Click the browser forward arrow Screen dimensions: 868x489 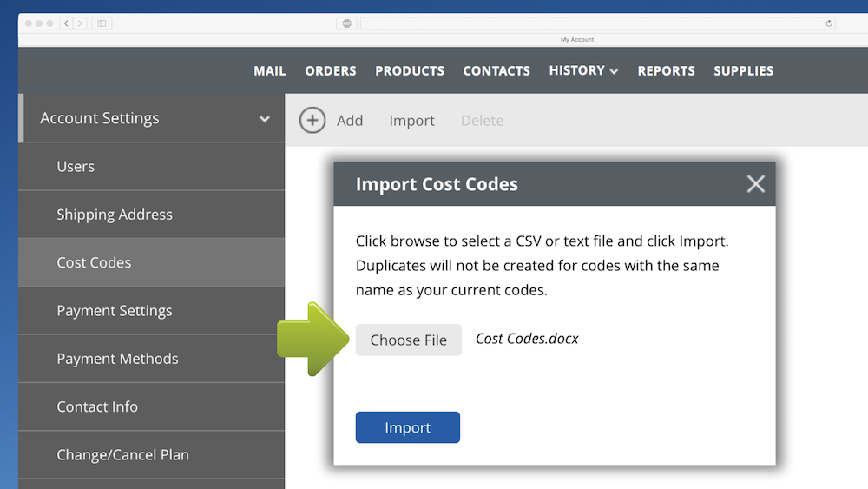point(80,23)
